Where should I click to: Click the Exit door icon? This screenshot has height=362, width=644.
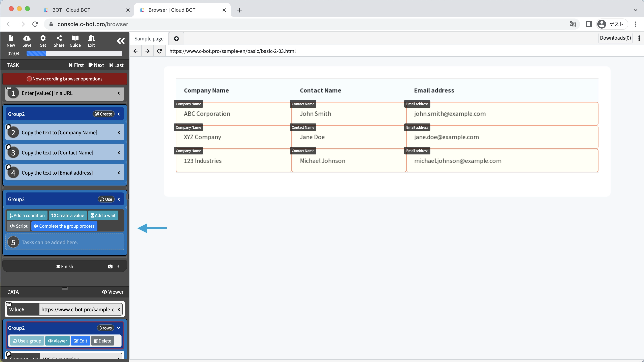pos(91,41)
